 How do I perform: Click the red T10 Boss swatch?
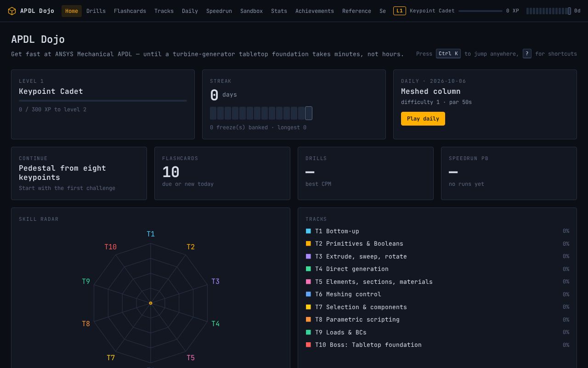click(x=308, y=345)
